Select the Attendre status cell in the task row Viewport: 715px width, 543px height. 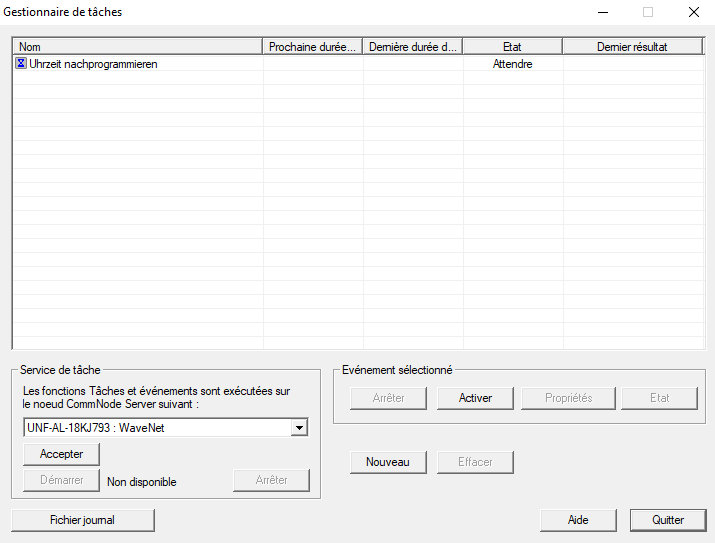[512, 64]
